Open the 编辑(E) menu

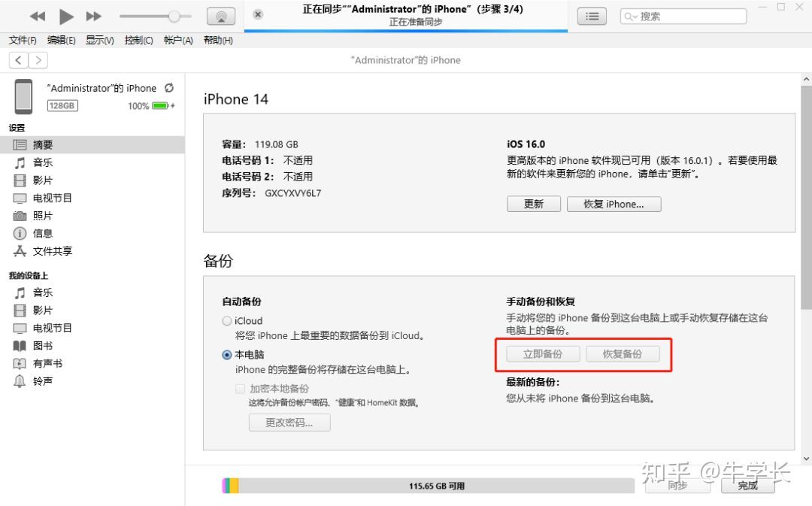tap(61, 41)
